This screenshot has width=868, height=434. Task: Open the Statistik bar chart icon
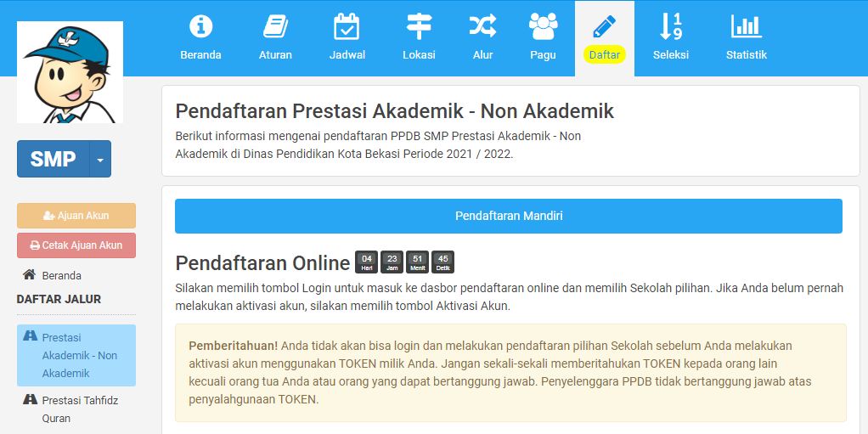[746, 27]
